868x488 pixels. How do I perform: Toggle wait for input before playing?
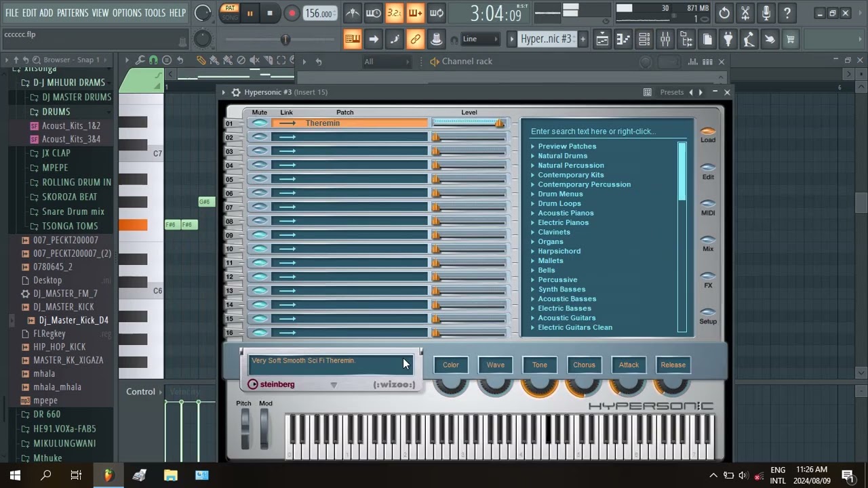pyautogui.click(x=373, y=13)
